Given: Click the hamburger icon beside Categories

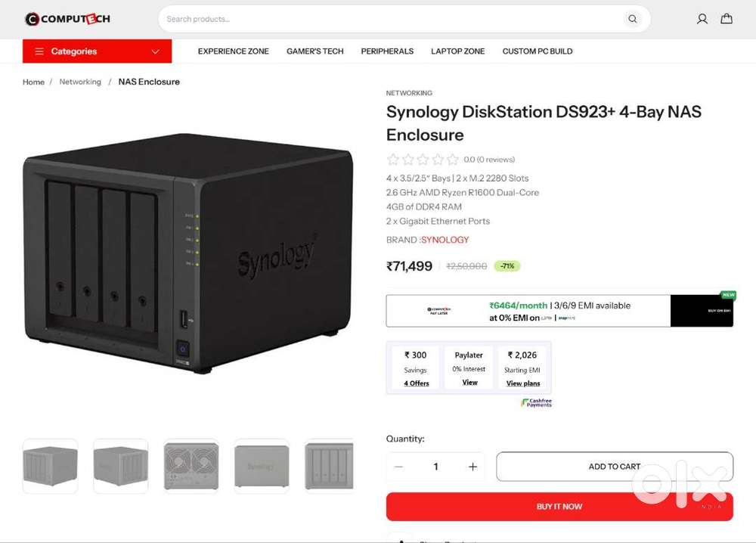Looking at the screenshot, I should coord(39,51).
